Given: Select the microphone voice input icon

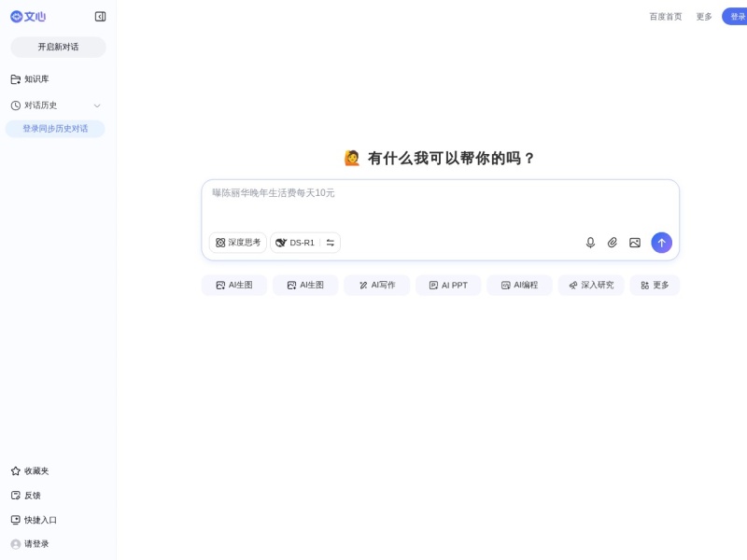Looking at the screenshot, I should [590, 243].
